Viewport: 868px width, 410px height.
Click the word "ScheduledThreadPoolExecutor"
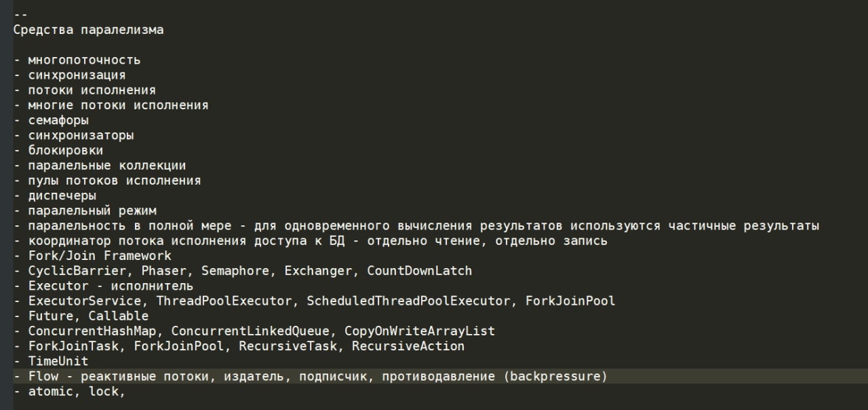408,301
